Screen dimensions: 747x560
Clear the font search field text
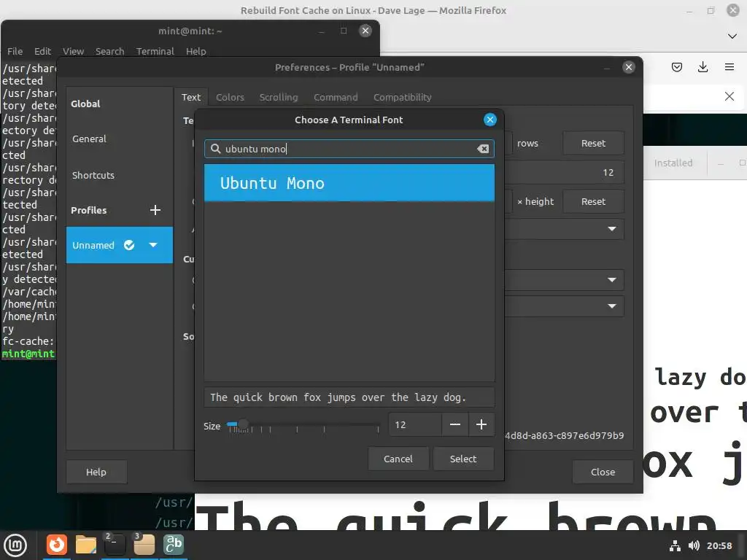[483, 149]
